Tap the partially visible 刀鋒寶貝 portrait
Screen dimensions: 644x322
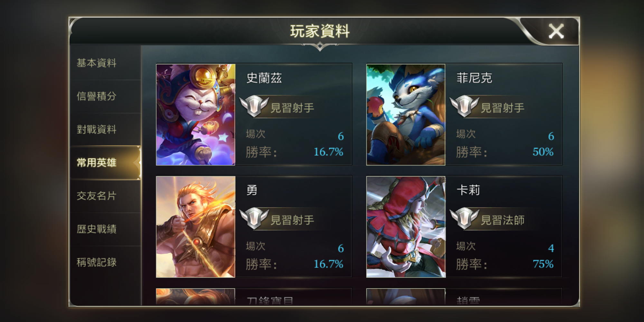pyautogui.click(x=195, y=297)
